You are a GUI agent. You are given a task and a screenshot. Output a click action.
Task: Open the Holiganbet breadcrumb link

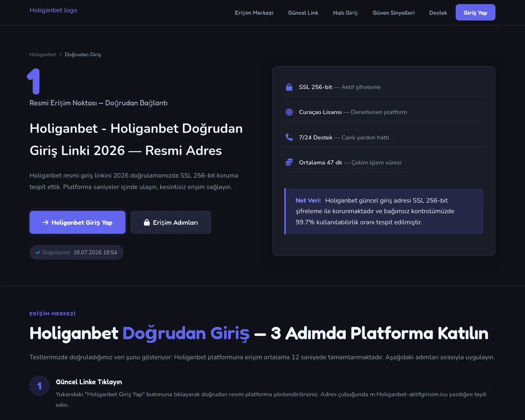coord(43,55)
